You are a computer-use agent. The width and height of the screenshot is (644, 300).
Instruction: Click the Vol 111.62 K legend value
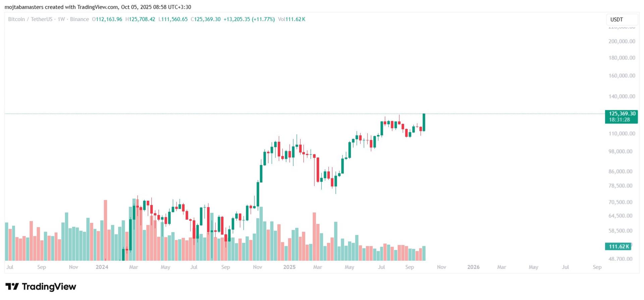pos(291,19)
